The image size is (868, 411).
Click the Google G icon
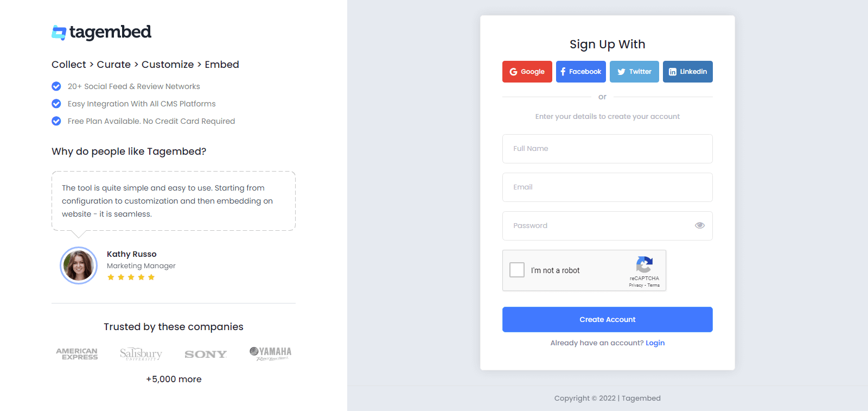513,71
